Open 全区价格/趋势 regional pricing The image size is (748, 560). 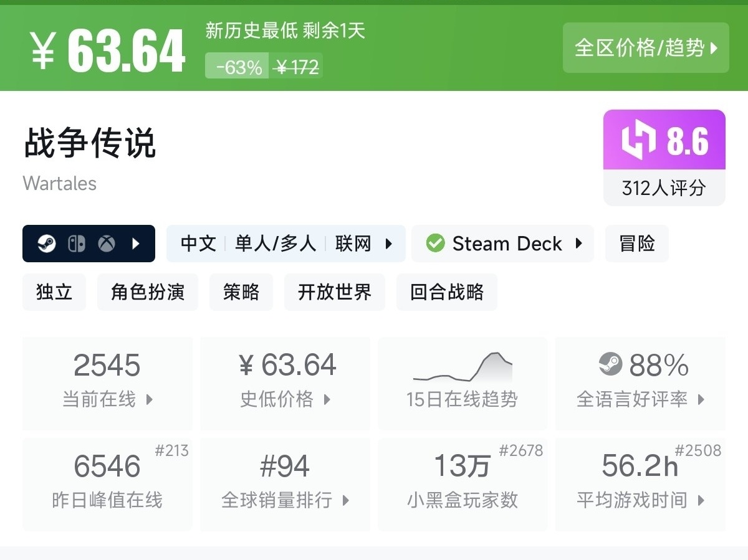click(646, 48)
